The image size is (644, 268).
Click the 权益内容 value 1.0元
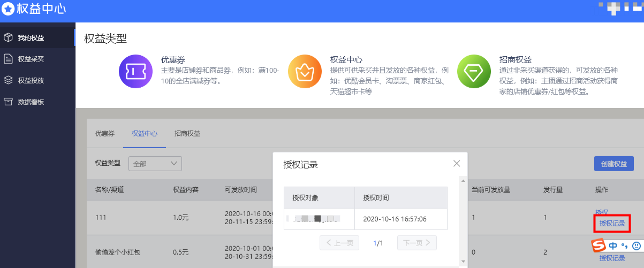(182, 218)
